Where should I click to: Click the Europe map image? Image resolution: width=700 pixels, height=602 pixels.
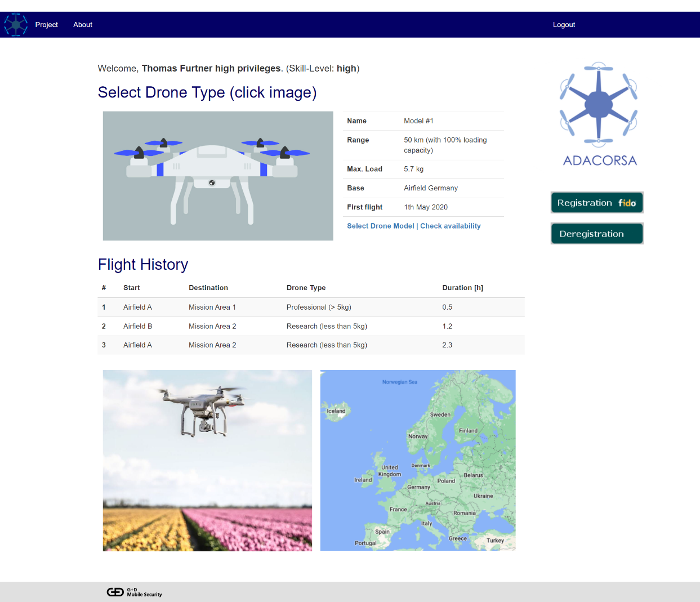click(x=417, y=460)
